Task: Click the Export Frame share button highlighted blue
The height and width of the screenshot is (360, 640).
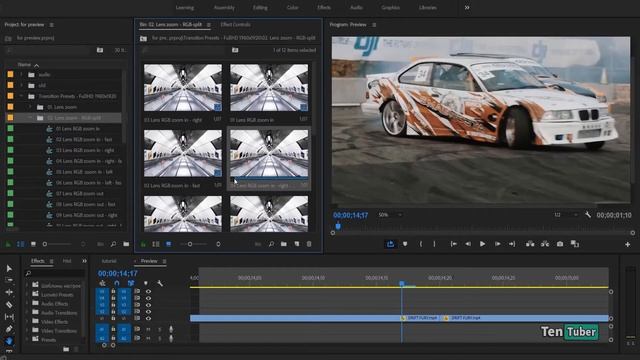Action: pyautogui.click(x=390, y=244)
